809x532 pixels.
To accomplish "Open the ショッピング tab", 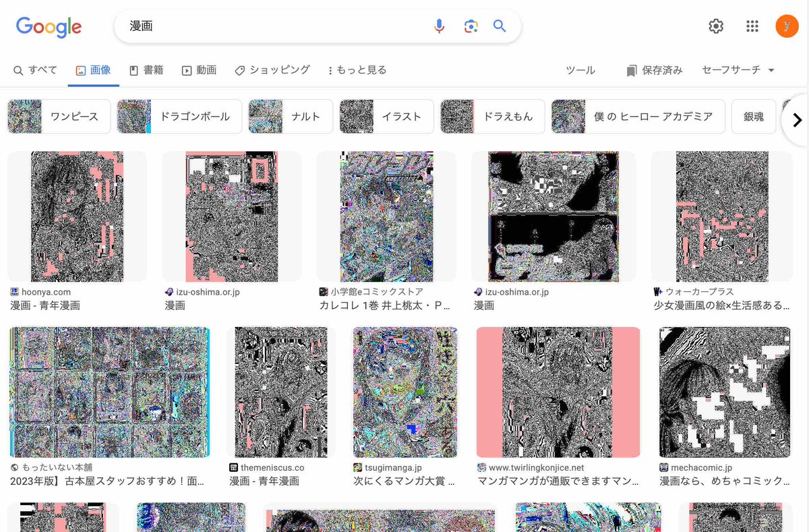I will (x=272, y=70).
